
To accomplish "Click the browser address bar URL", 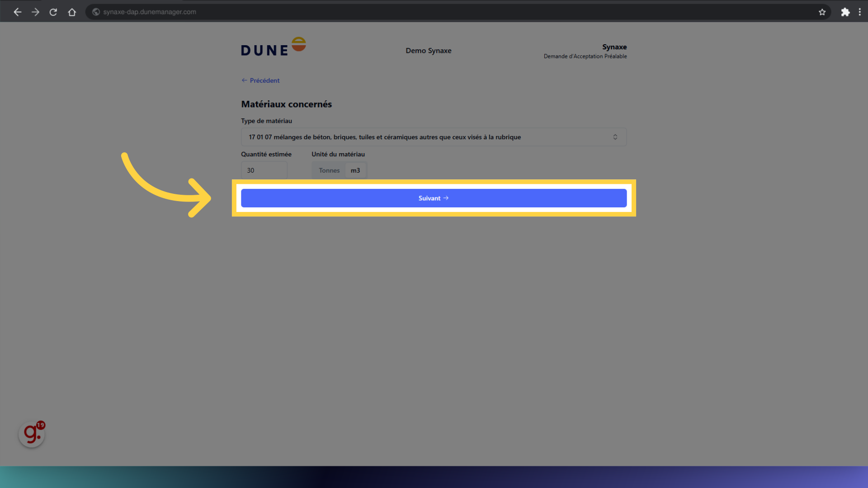I will [x=150, y=12].
